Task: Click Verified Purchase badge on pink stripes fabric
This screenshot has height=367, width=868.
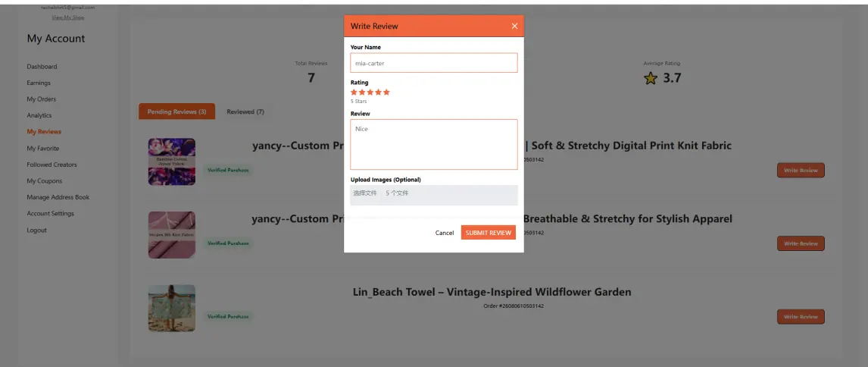Action: pyautogui.click(x=228, y=243)
